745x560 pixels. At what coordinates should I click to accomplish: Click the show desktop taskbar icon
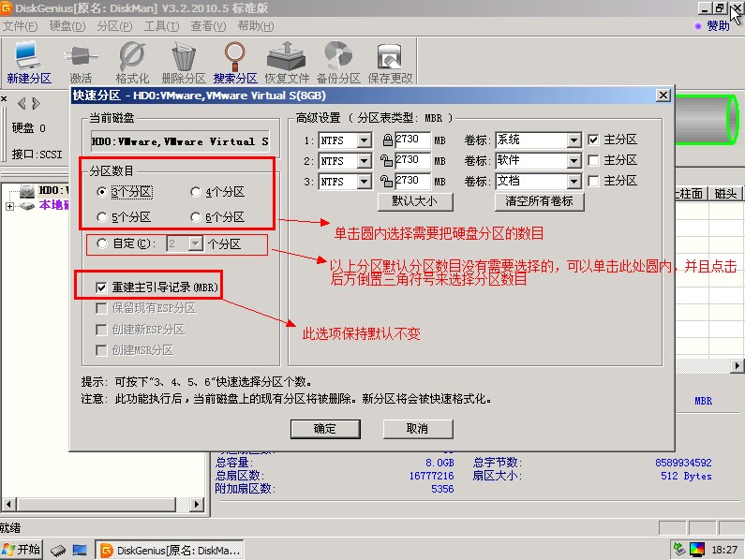[80, 550]
